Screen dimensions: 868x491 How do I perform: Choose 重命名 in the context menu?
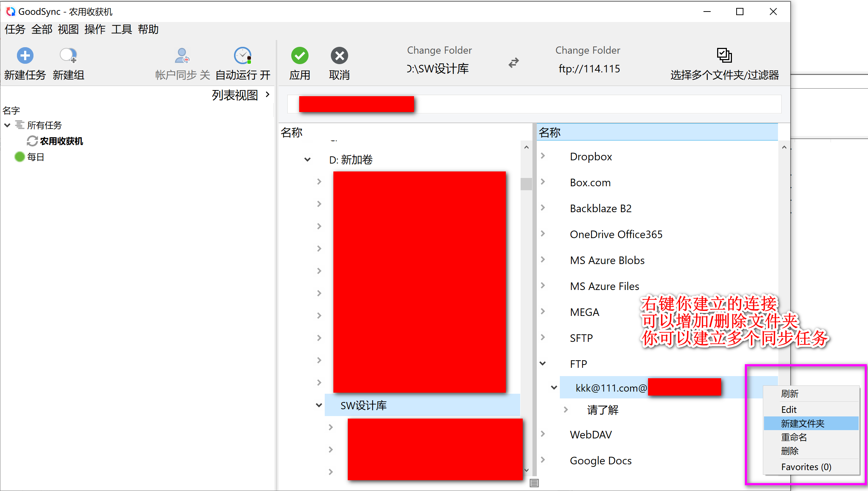coord(811,437)
